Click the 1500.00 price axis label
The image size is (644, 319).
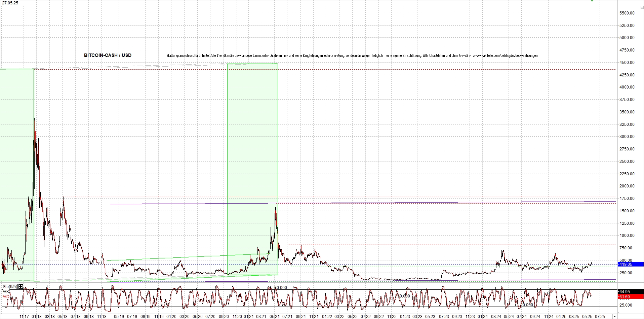tap(627, 211)
